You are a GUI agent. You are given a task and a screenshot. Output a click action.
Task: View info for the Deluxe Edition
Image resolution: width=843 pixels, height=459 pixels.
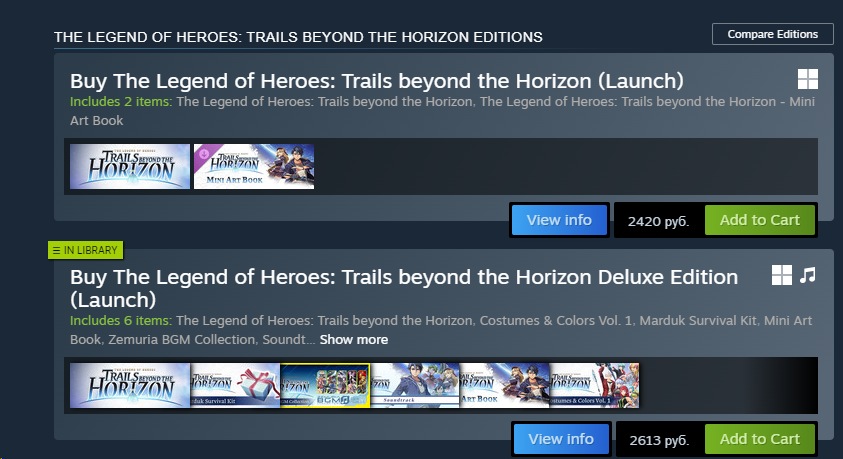(x=561, y=439)
